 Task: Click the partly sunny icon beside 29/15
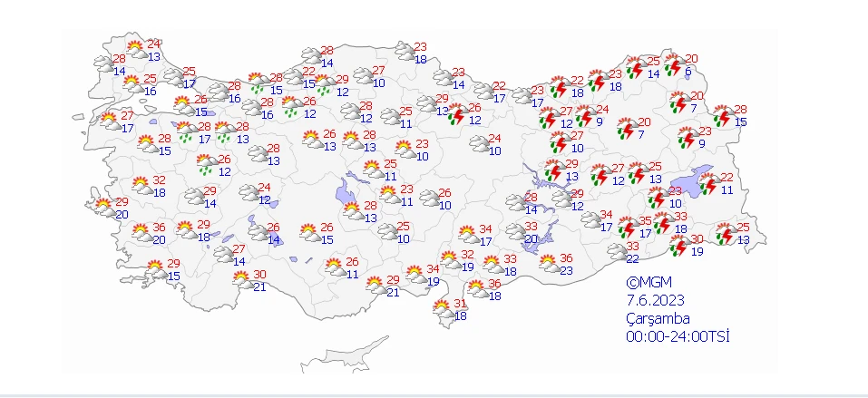point(157,269)
